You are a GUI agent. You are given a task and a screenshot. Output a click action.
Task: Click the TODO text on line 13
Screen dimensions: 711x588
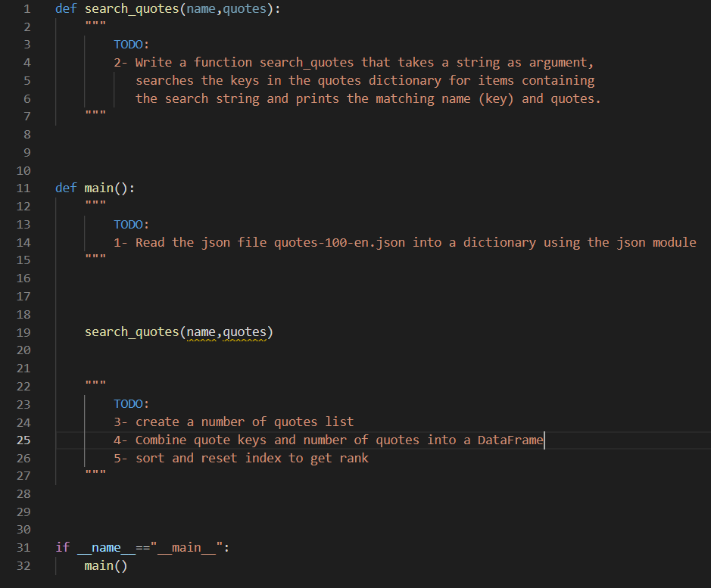pos(128,224)
